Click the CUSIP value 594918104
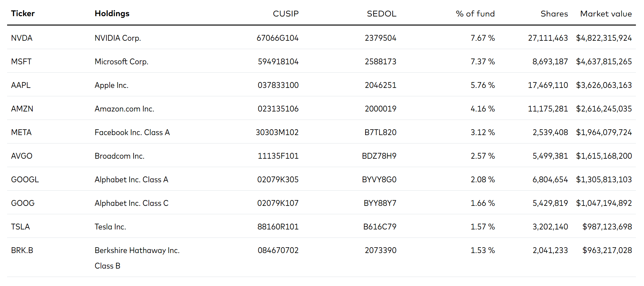644x286 pixels. click(278, 62)
